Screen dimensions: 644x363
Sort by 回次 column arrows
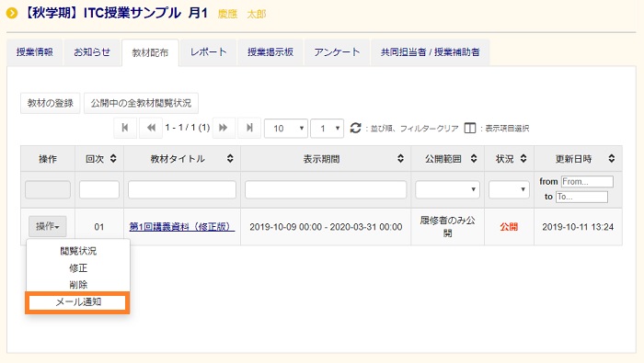pos(113,159)
